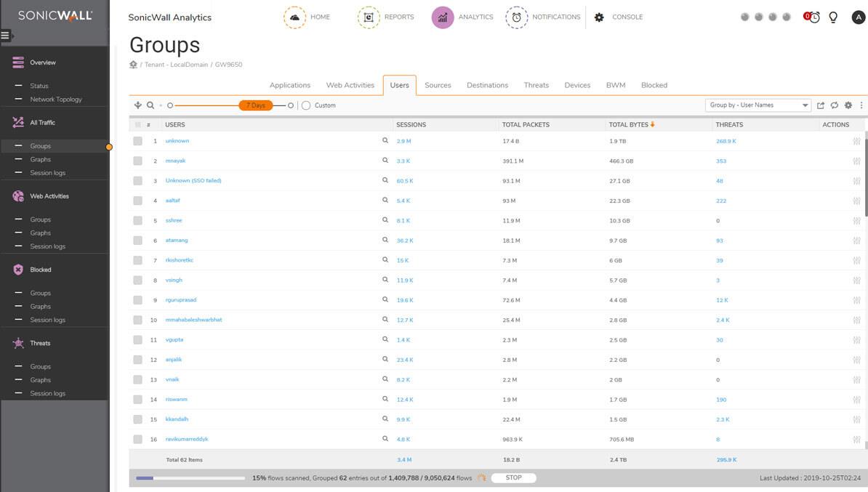868x492 pixels.
Task: Click the lightbulb tips icon
Action: 833,17
